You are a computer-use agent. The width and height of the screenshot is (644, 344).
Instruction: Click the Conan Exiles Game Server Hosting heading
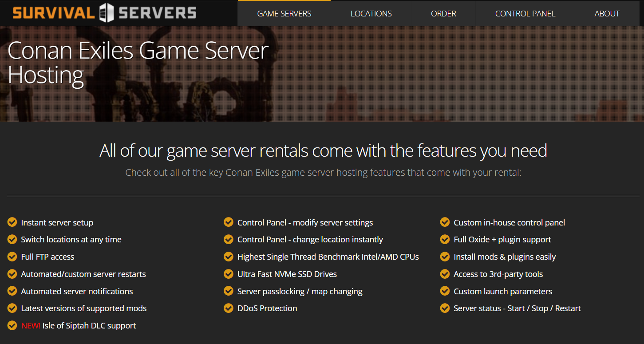[138, 63]
